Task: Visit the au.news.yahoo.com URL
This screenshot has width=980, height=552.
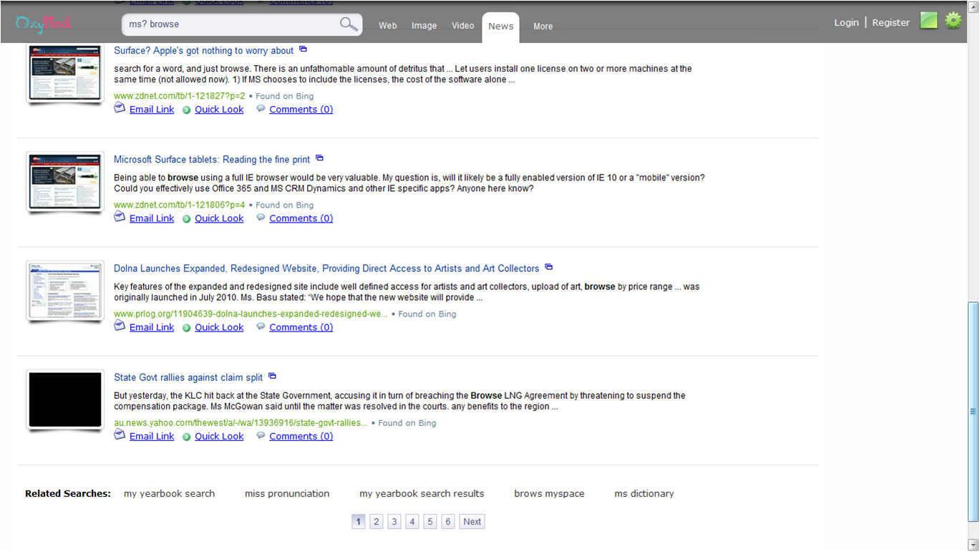Action: point(241,422)
